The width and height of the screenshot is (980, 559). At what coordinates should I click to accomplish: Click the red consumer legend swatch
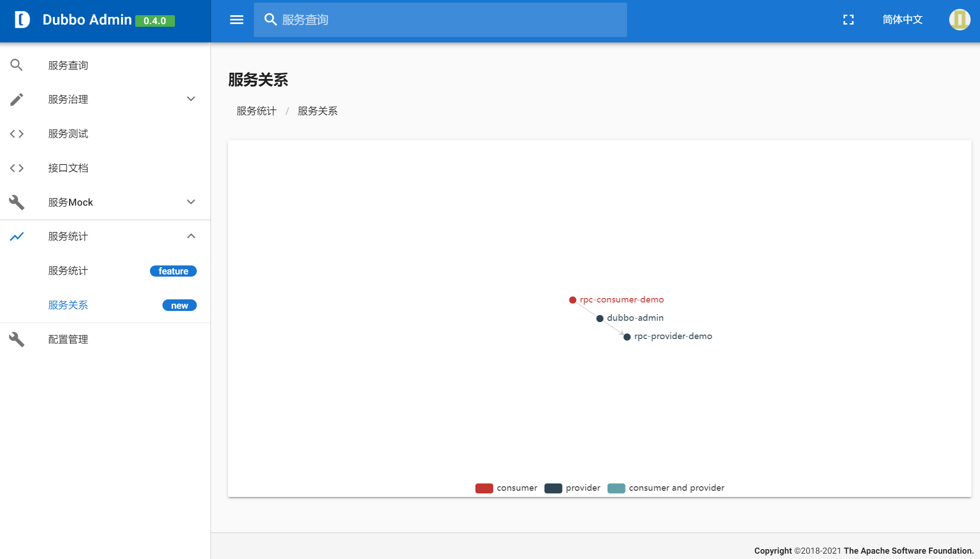[484, 488]
